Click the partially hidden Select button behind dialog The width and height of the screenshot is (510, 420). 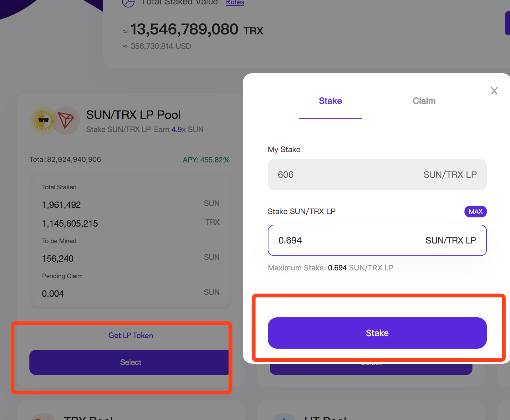point(371,369)
